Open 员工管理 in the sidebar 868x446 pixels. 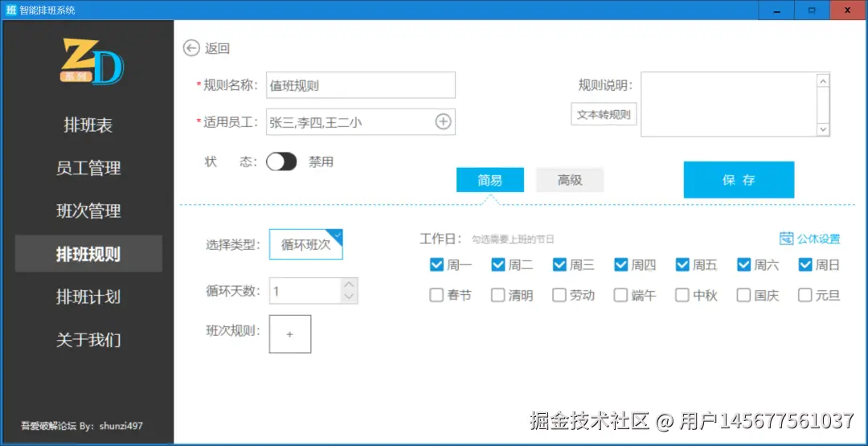88,168
